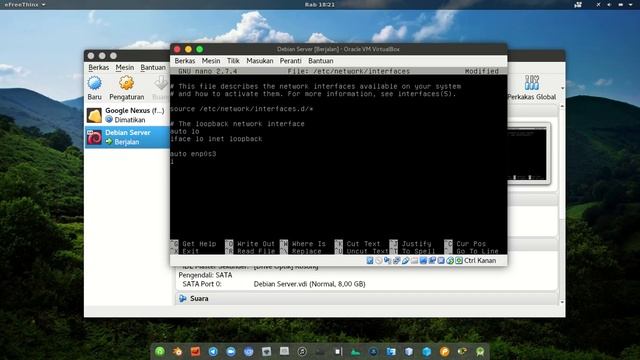
Task: Click the 'Pengendali: SATA' label
Action: [205, 275]
